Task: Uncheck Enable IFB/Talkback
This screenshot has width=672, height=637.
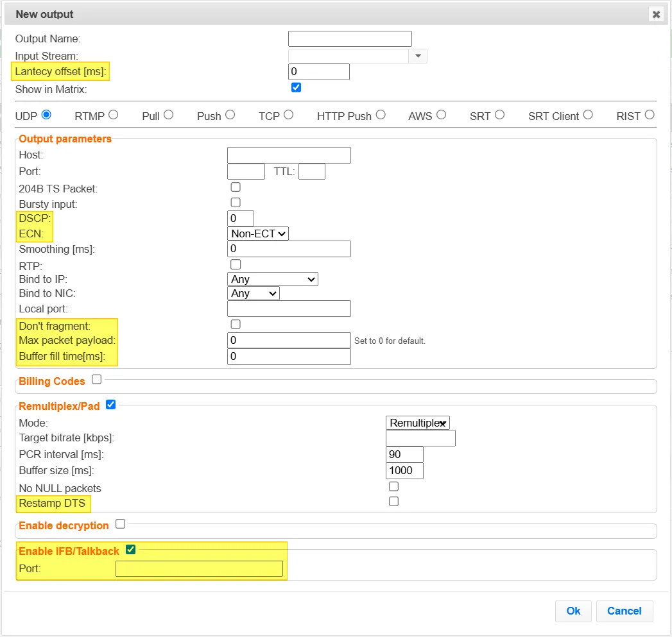Action: [x=131, y=550]
